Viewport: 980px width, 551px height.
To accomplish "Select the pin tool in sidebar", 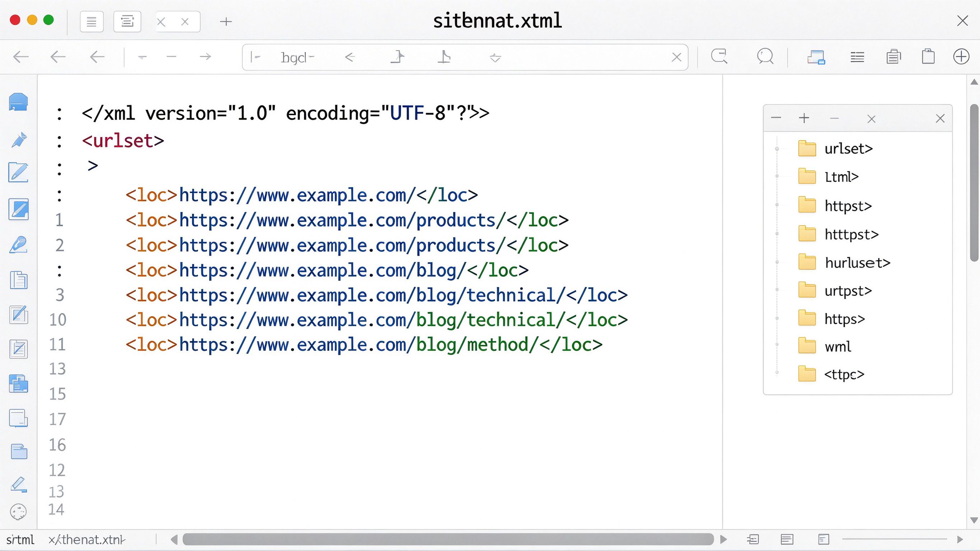I will [19, 140].
